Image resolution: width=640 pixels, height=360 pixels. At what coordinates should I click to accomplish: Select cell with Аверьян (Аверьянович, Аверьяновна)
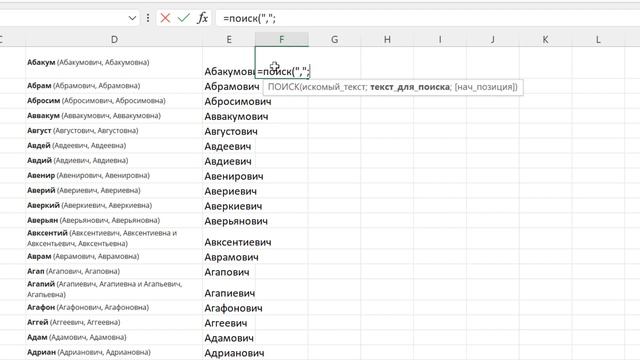pos(114,220)
